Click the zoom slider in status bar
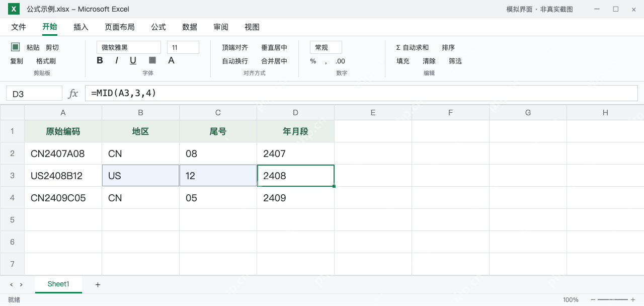Viewport: 644px width, 306px height. pyautogui.click(x=613, y=300)
